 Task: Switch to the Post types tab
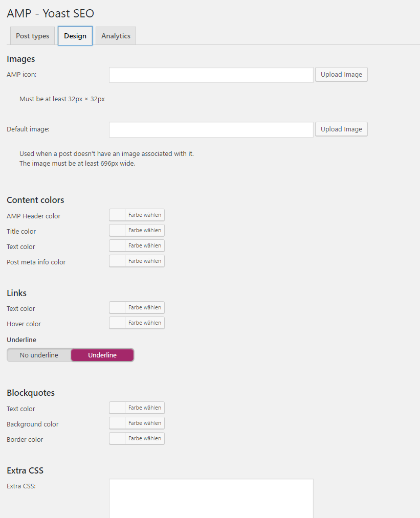tap(32, 36)
